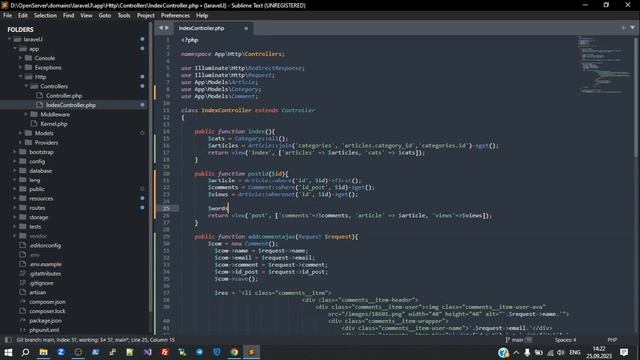Click the package.json file icon
Image resolution: width=640 pixels, height=360 pixels.
23,320
